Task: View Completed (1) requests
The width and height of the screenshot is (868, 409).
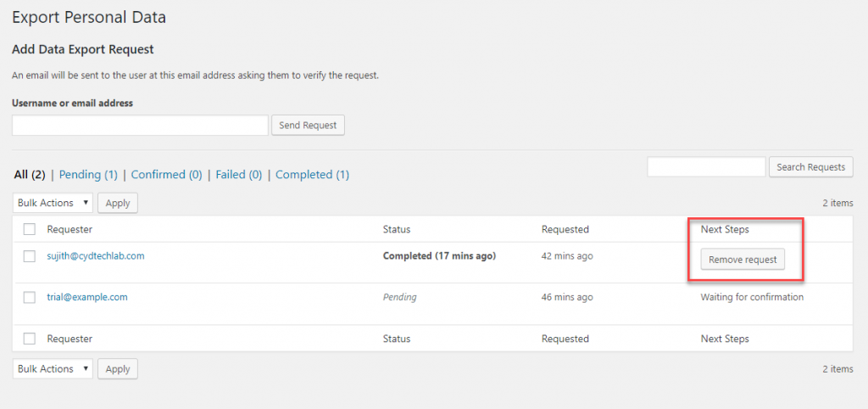Action: (312, 175)
